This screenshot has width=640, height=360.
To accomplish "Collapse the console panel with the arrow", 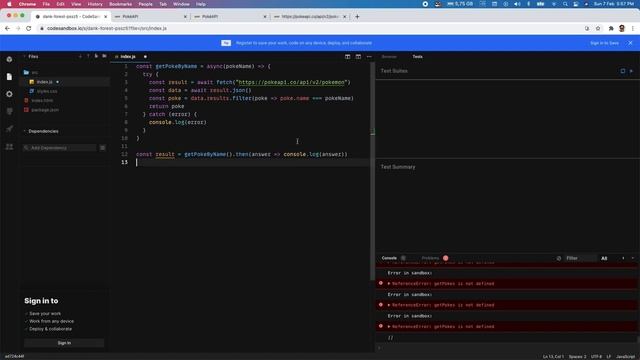I will coord(633,258).
